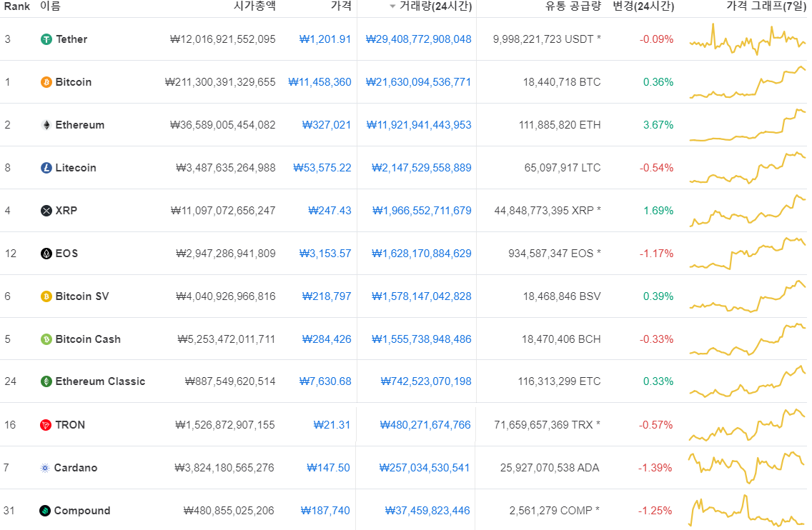
Task: Click the Ethereum diamond logo icon
Action: [x=46, y=125]
